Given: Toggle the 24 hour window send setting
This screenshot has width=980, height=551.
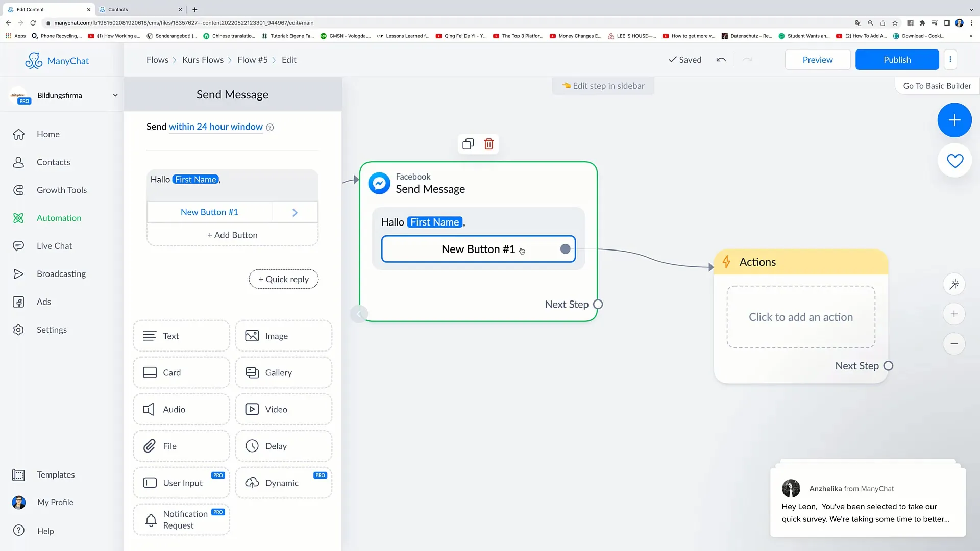Looking at the screenshot, I should pyautogui.click(x=215, y=127).
